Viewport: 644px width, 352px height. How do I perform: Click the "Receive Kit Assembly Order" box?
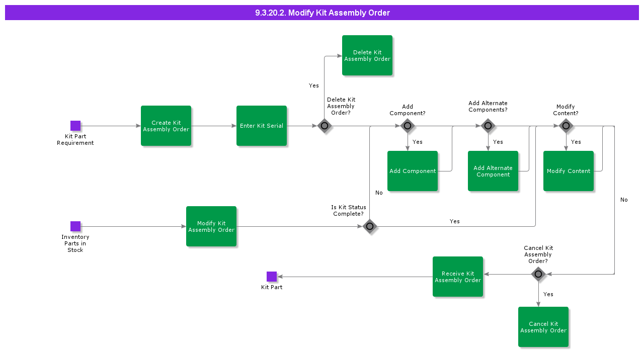(458, 277)
